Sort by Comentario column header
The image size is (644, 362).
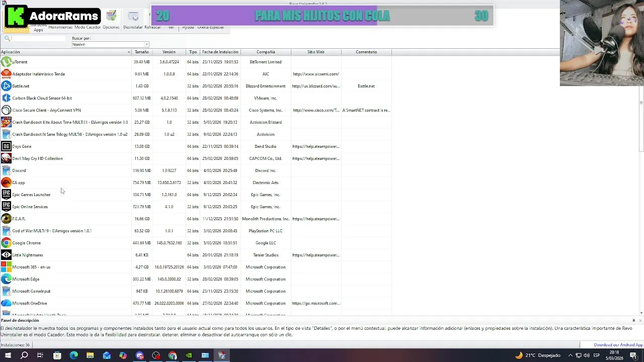point(366,52)
